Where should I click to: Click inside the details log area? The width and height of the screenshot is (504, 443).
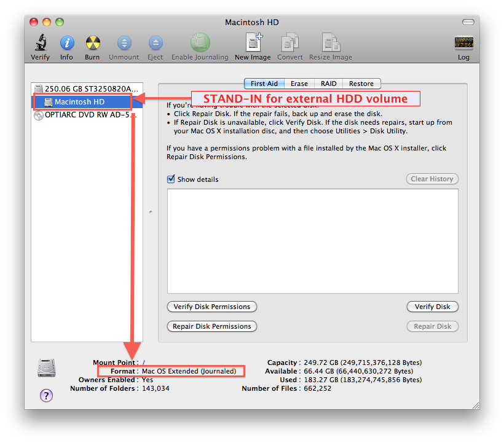[313, 241]
